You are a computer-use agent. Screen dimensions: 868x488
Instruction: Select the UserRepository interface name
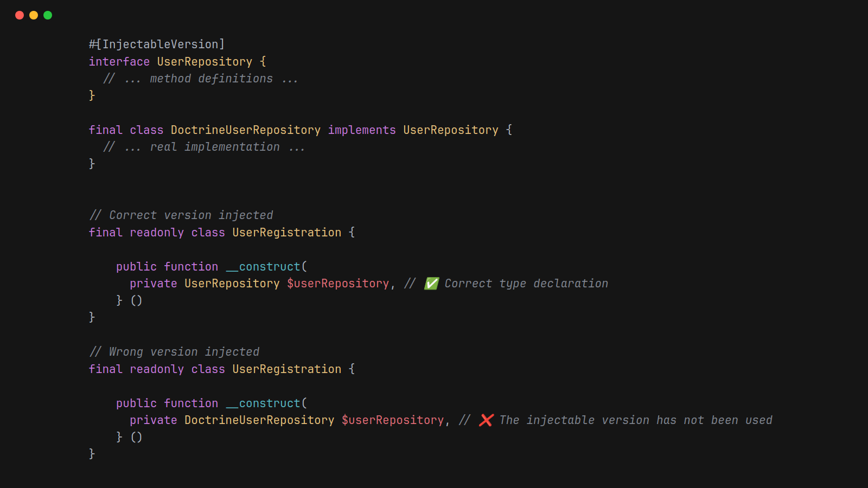tap(203, 61)
